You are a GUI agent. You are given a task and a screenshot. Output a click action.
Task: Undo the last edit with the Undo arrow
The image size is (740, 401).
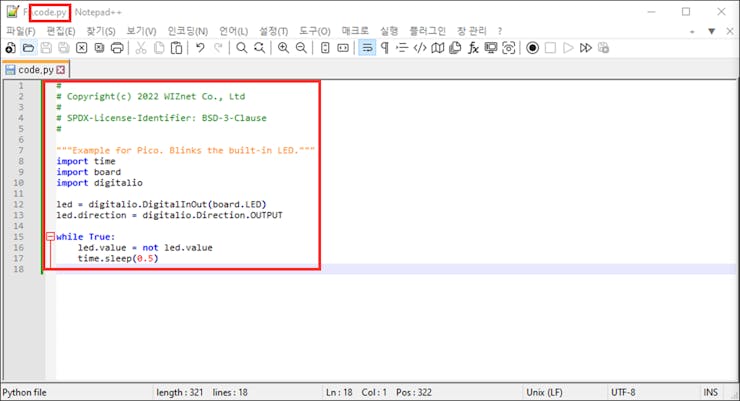tap(200, 48)
